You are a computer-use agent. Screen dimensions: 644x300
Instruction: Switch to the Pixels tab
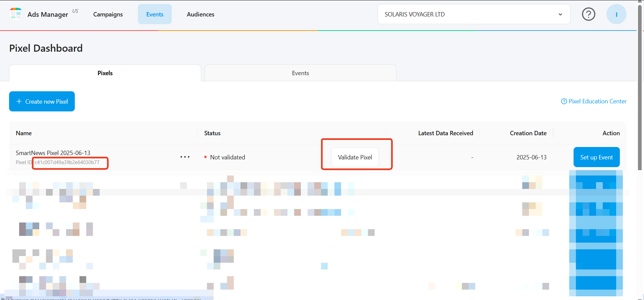pos(105,73)
